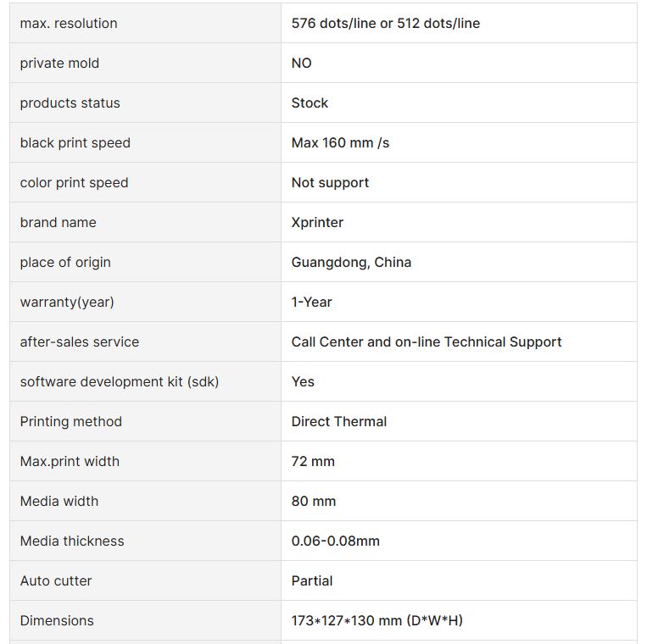This screenshot has height=644, width=647.
Task: Select the '0.06-0.08mm' media thickness value
Action: click(x=335, y=541)
